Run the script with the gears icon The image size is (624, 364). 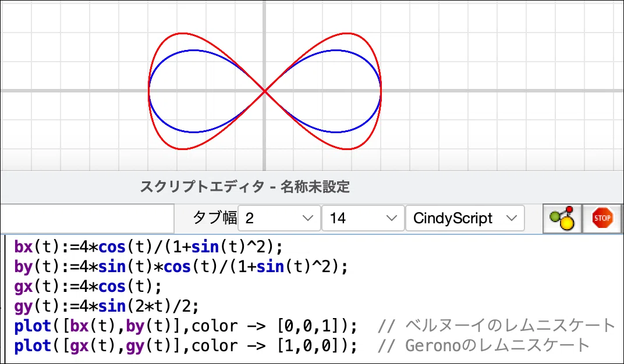(x=562, y=218)
